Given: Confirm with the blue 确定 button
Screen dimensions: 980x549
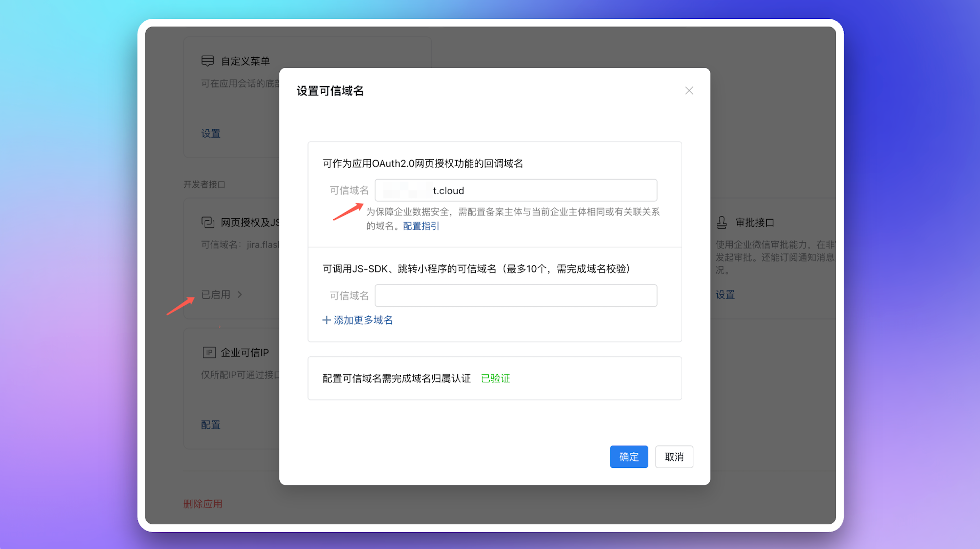Looking at the screenshot, I should pyautogui.click(x=628, y=456).
